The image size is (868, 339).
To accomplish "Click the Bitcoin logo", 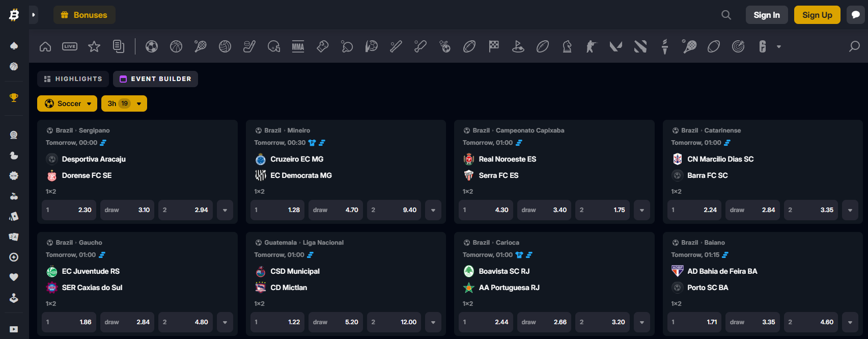I will tap(14, 15).
